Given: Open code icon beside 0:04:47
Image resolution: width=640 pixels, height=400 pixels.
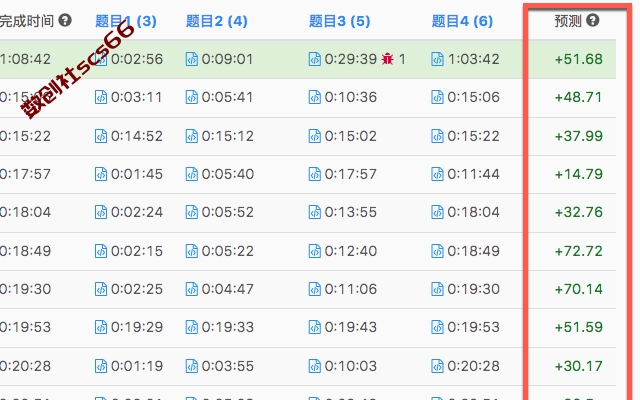Looking at the screenshot, I should (191, 289).
